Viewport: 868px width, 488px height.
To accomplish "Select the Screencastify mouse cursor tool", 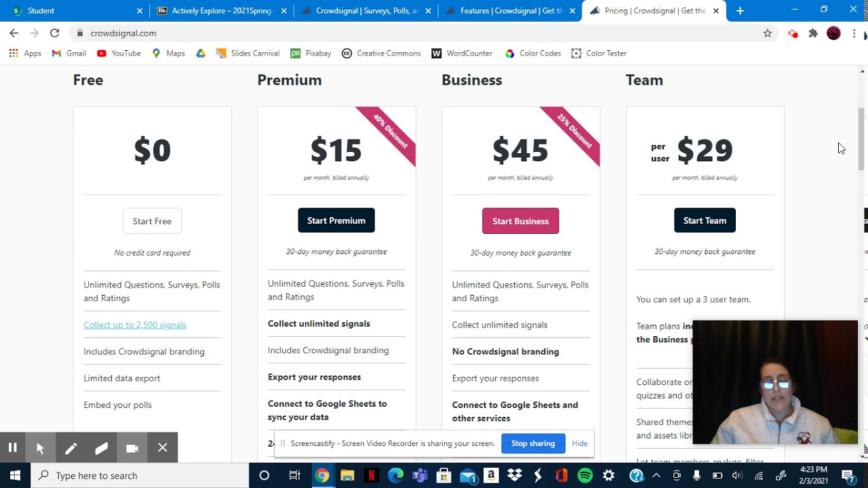I will pos(40,447).
